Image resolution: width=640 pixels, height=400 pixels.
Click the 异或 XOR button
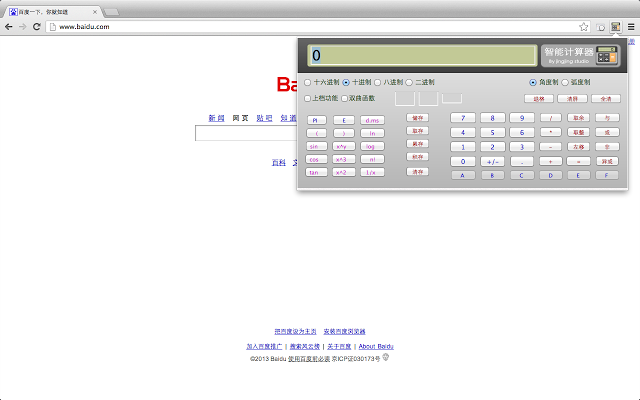tap(607, 162)
